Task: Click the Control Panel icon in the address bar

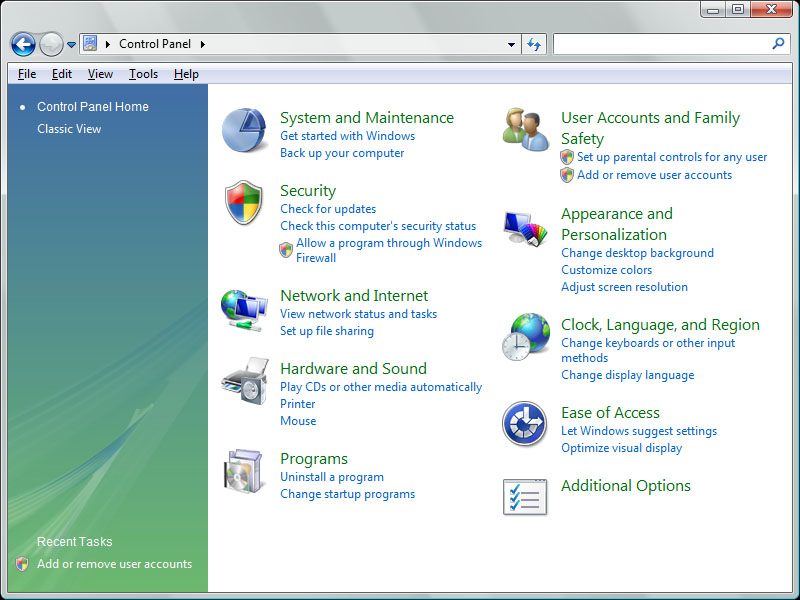Action: (90, 43)
